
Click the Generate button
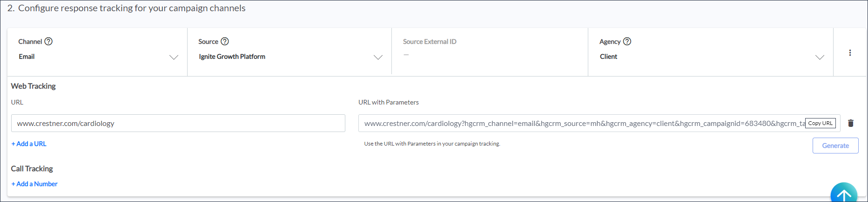[835, 146]
